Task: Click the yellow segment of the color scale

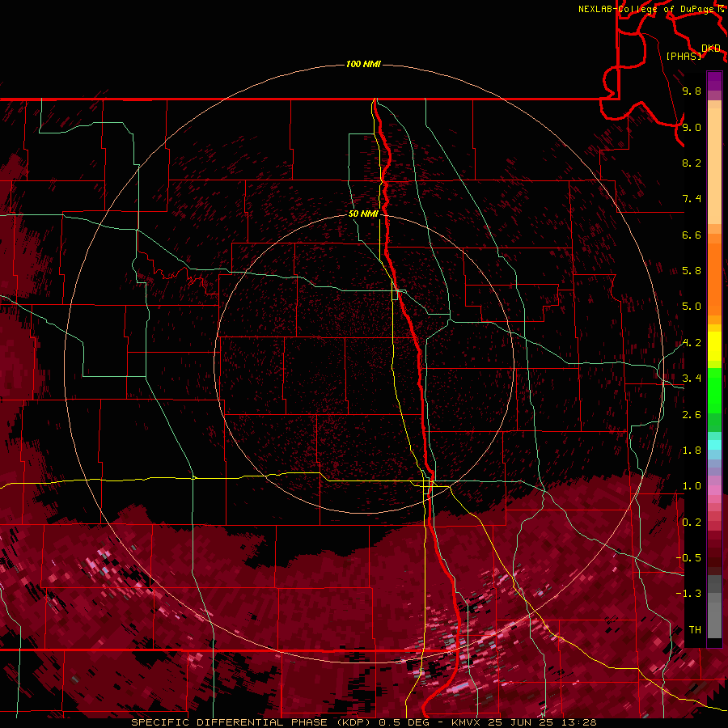Action: click(714, 346)
